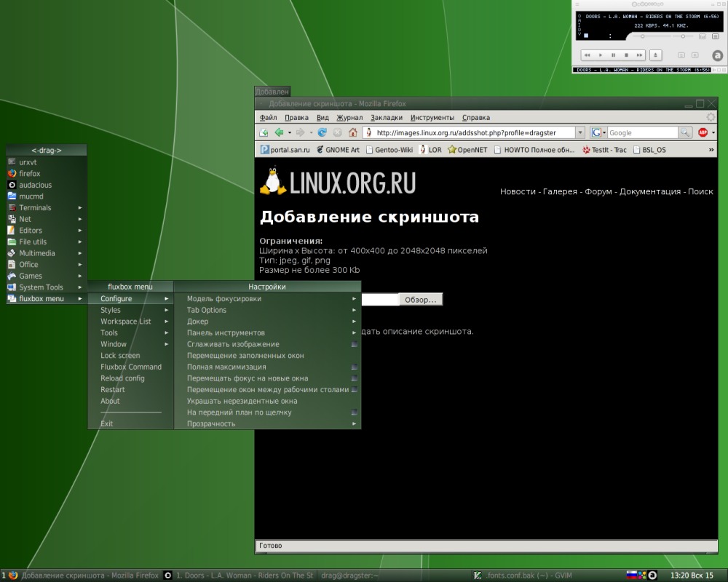Expand 'Панель инструментов' submenu
The height and width of the screenshot is (582, 728).
(267, 332)
